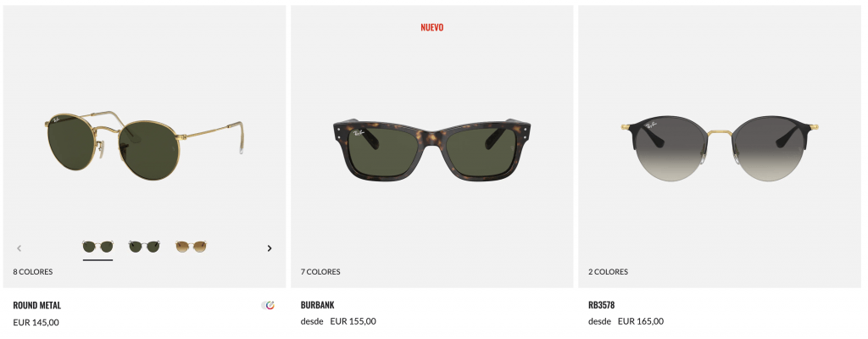
Task: Click the desde EUR 165,00 price
Action: click(x=626, y=321)
